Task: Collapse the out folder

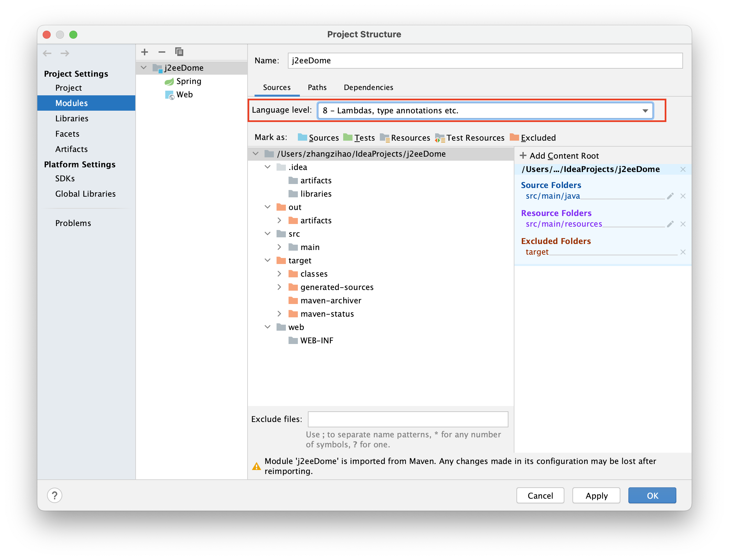Action: pos(268,207)
